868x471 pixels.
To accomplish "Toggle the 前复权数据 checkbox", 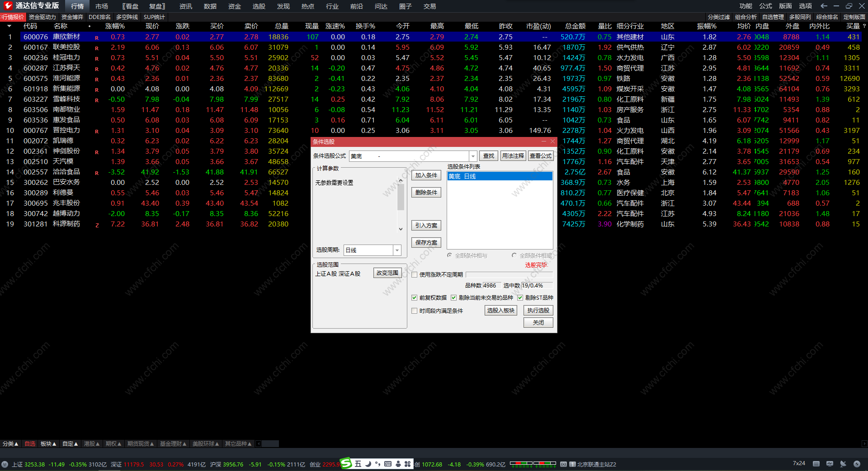I will (x=414, y=298).
